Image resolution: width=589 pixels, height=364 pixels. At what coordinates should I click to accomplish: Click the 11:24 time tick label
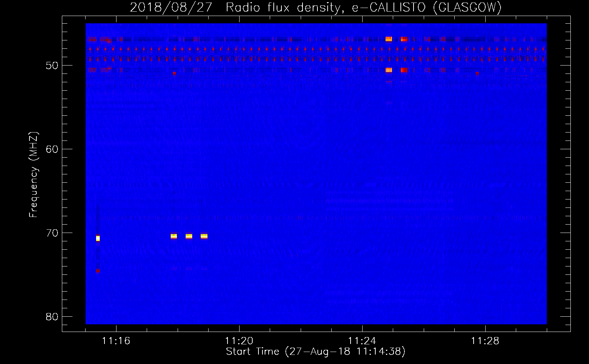pos(362,341)
